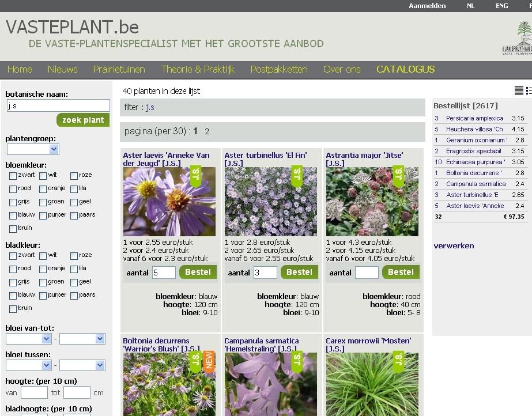Open Aster laevis 'Anneke Van der Jeugd' title

(166, 160)
